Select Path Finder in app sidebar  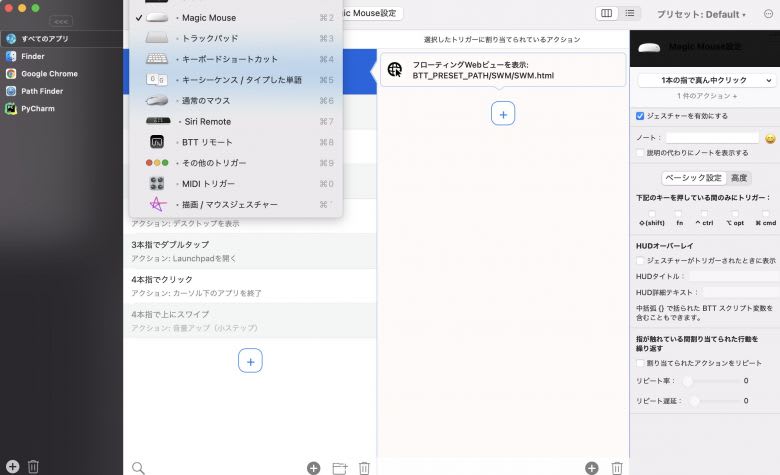(62, 91)
